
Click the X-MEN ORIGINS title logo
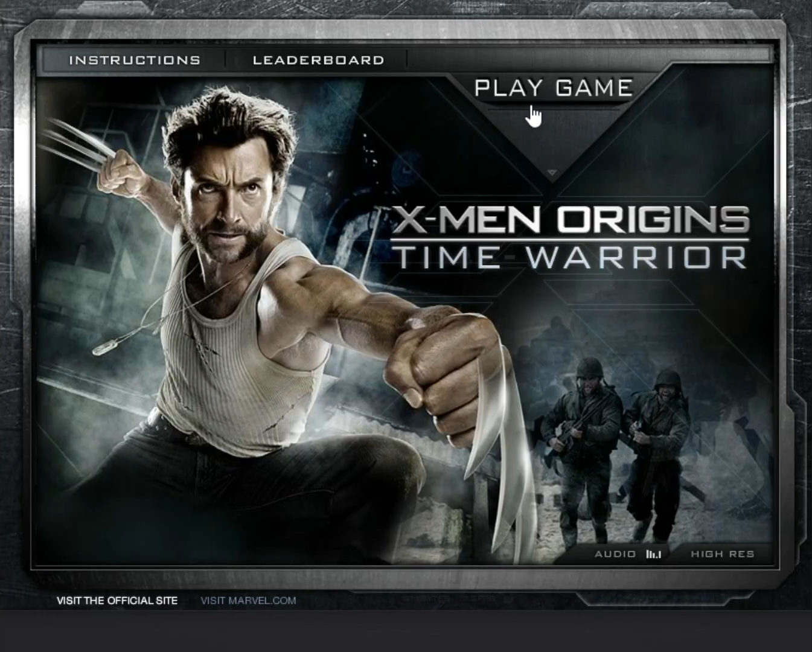[571, 220]
